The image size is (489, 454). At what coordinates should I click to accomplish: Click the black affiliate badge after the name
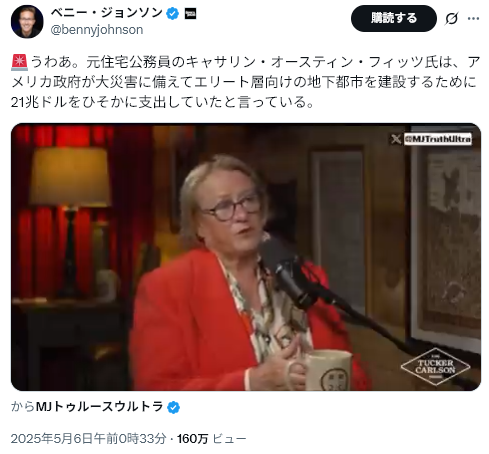(190, 14)
